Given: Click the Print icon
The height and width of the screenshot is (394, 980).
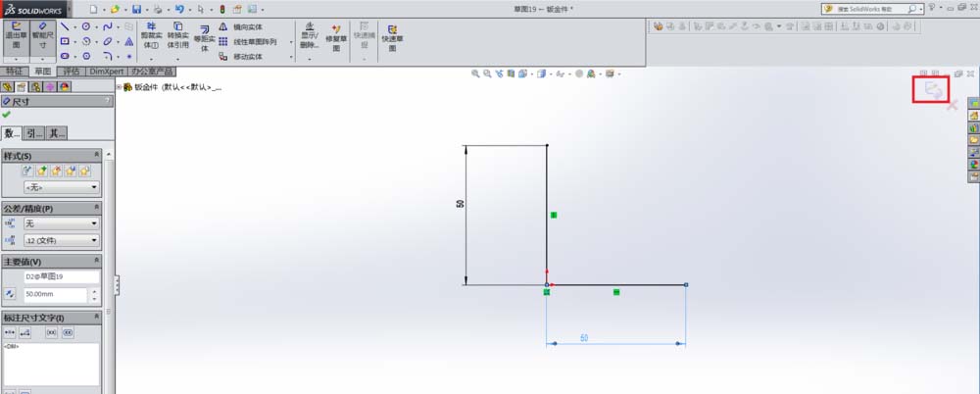Looking at the screenshot, I should (x=158, y=9).
